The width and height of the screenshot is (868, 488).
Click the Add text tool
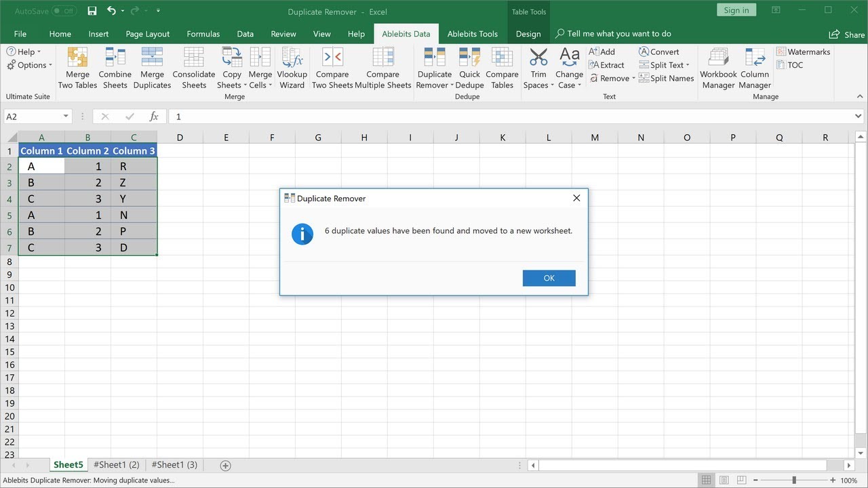point(601,52)
